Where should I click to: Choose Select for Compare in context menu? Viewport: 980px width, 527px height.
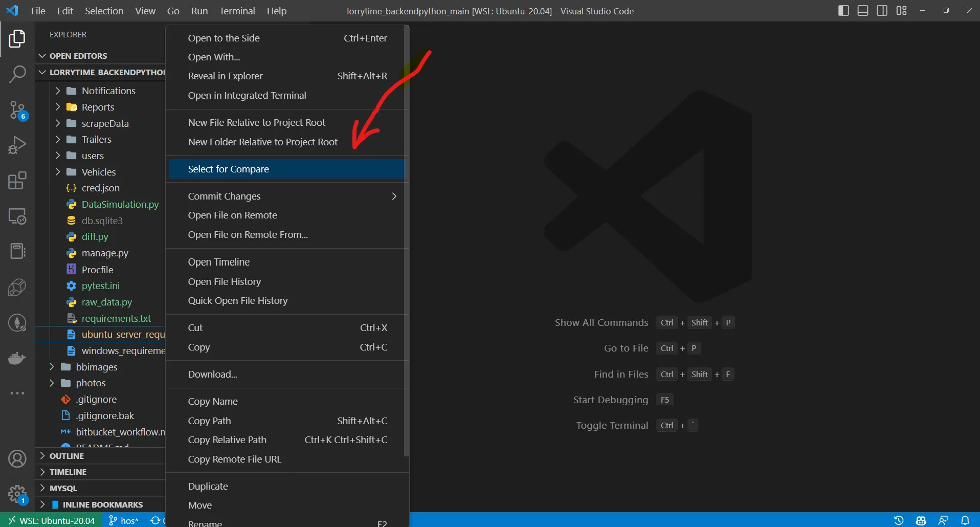(x=286, y=169)
